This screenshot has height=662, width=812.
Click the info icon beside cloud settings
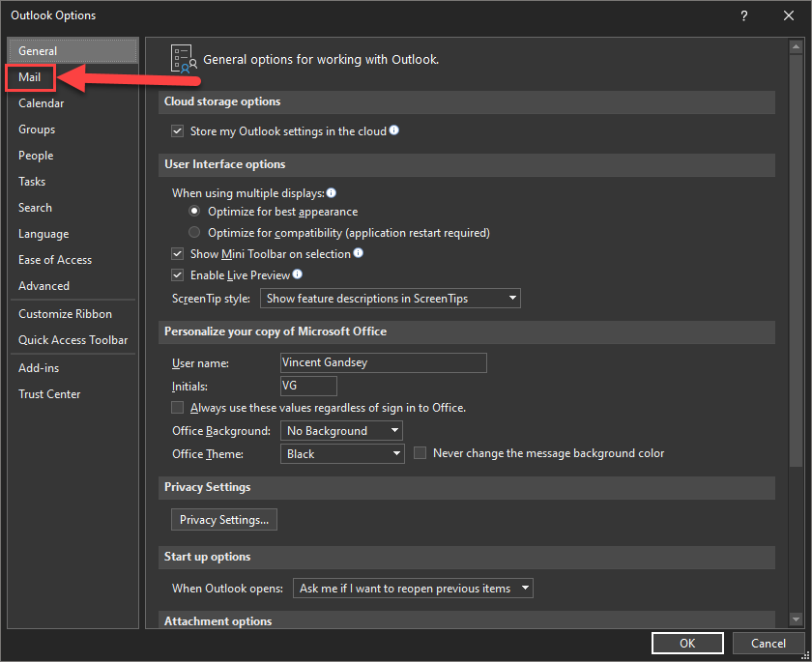point(394,130)
